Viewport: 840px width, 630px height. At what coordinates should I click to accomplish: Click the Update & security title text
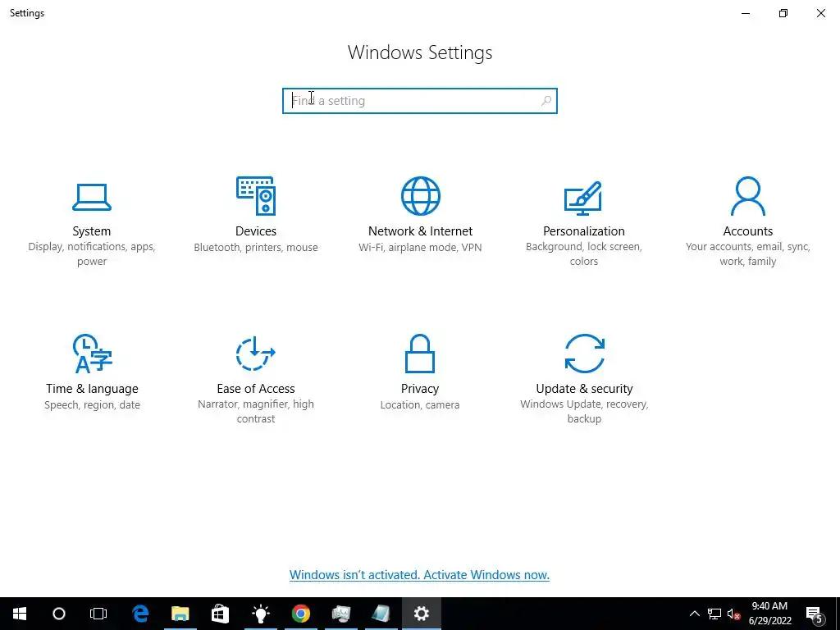pos(584,389)
